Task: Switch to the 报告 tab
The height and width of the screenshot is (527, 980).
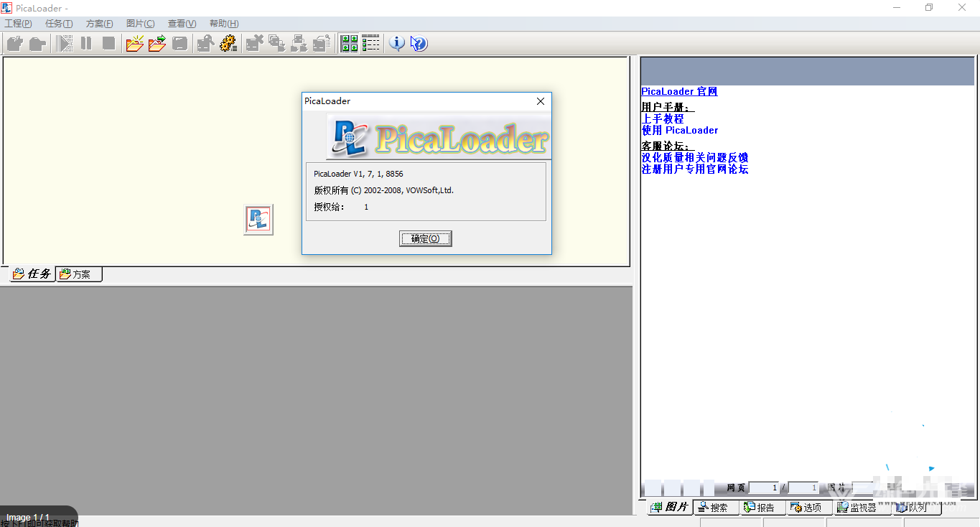Action: click(762, 508)
